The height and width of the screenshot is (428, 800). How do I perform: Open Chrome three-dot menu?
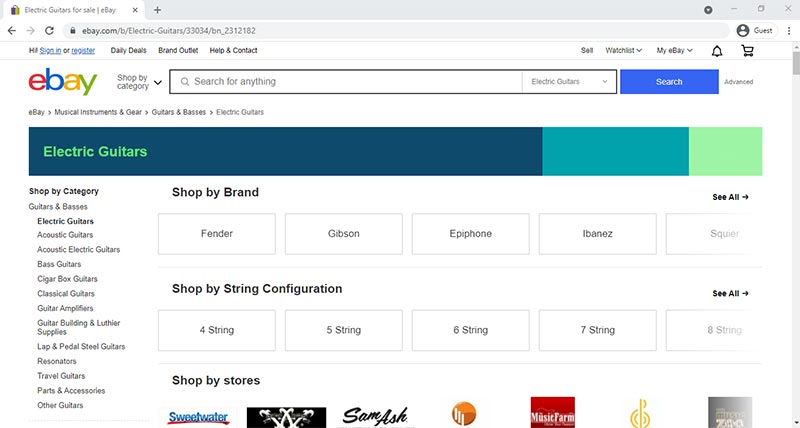click(x=789, y=31)
